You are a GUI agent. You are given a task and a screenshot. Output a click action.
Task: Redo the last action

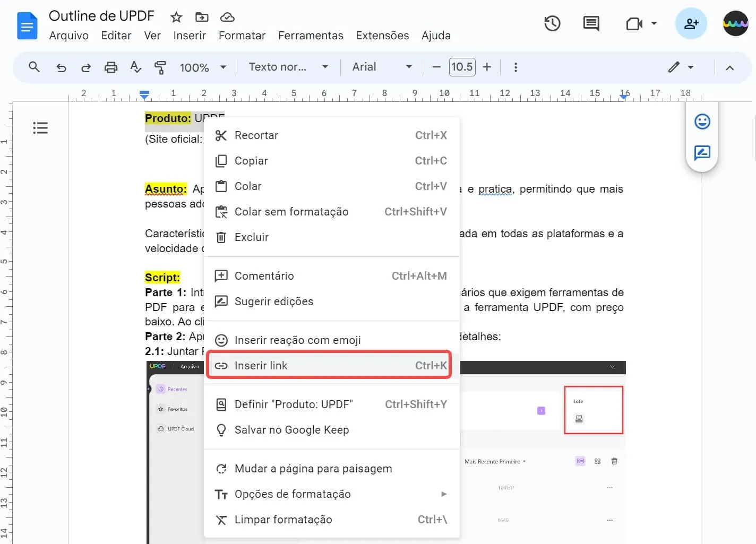[x=86, y=67]
